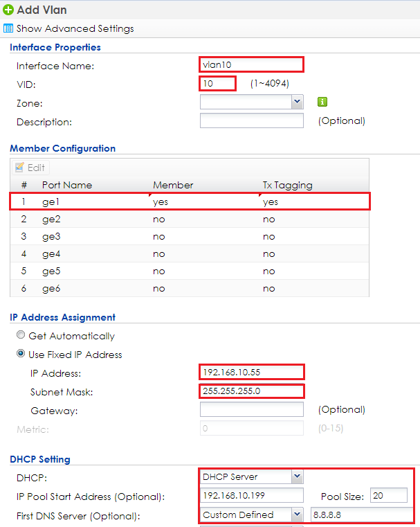420x527 pixels.
Task: Click the Interface Name field containing vlan10
Action: click(251, 64)
